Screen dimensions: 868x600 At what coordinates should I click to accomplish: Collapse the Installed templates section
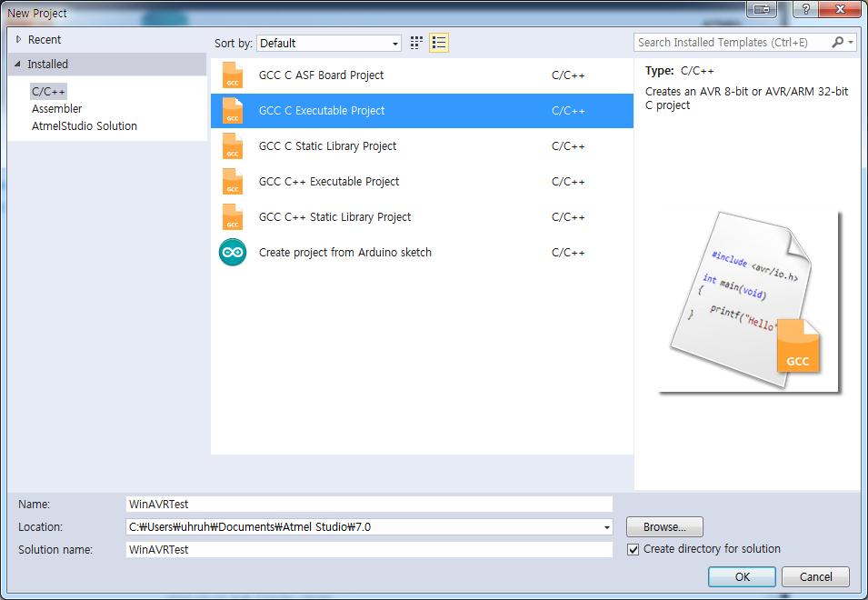tap(19, 64)
